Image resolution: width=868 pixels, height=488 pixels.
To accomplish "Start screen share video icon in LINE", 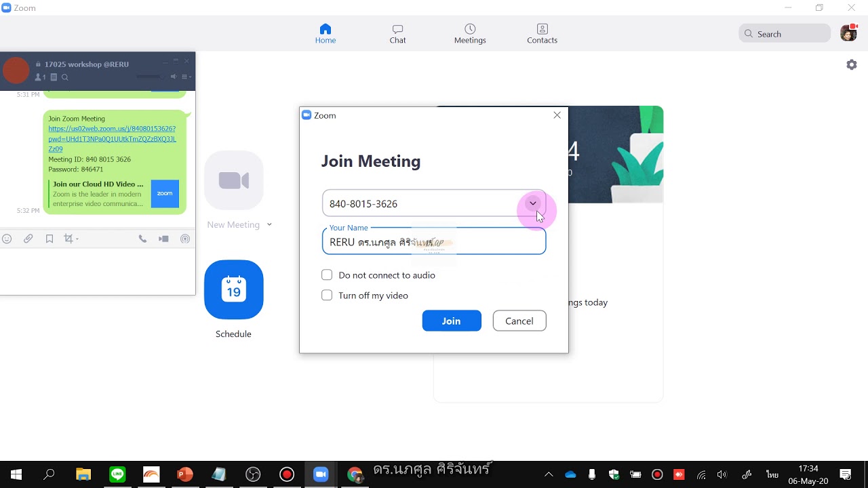I will coord(163,239).
